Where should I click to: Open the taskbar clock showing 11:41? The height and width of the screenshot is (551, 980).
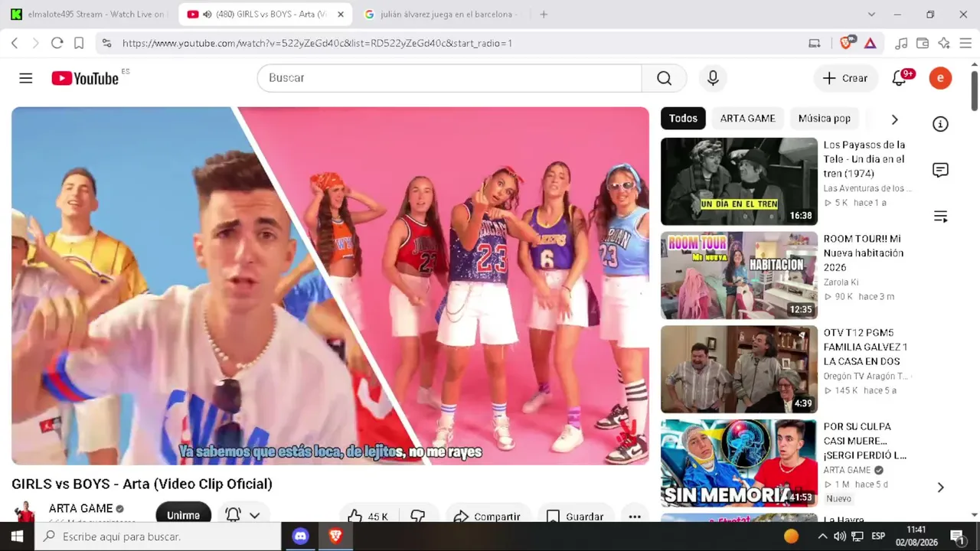pos(916,536)
